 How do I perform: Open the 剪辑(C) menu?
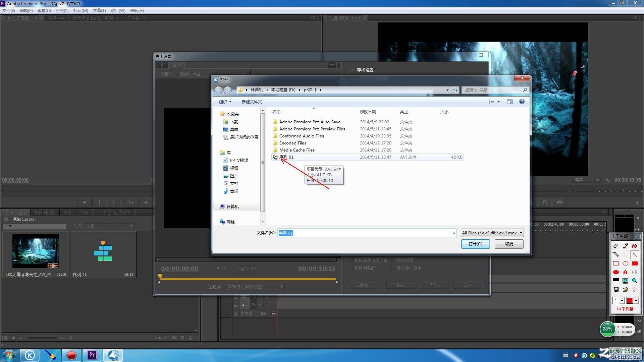pyautogui.click(x=44, y=10)
